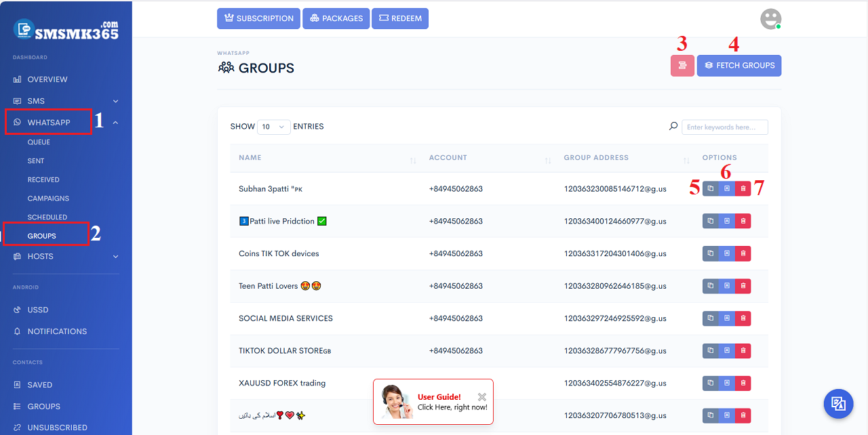Expand the SMS sidebar menu
The height and width of the screenshot is (435, 868).
66,101
